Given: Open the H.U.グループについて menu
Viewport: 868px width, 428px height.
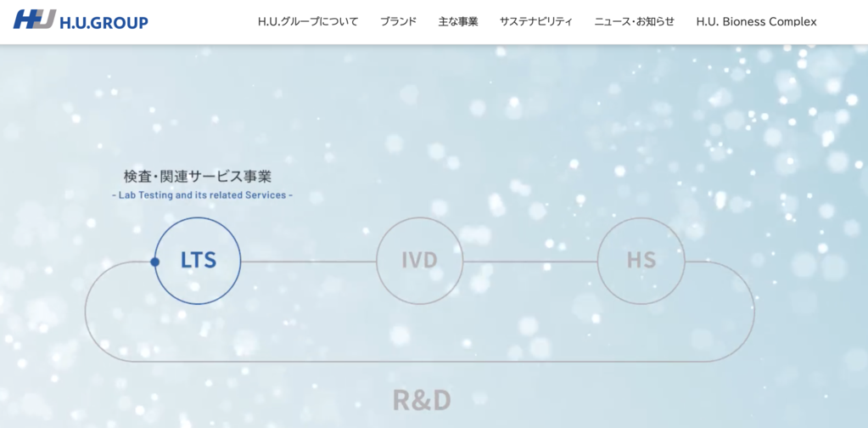Looking at the screenshot, I should pyautogui.click(x=308, y=22).
